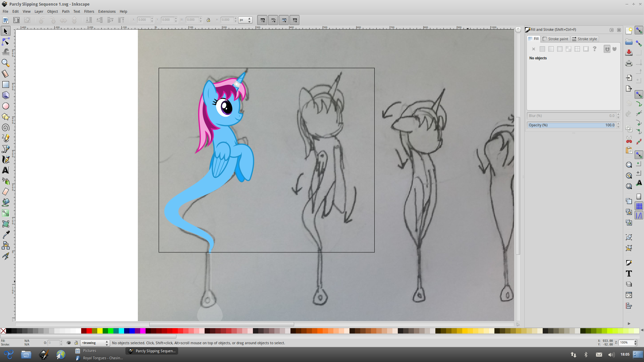Click the Cut scissors icon
The width and height of the screenshot is (644, 362).
pyautogui.click(x=629, y=139)
